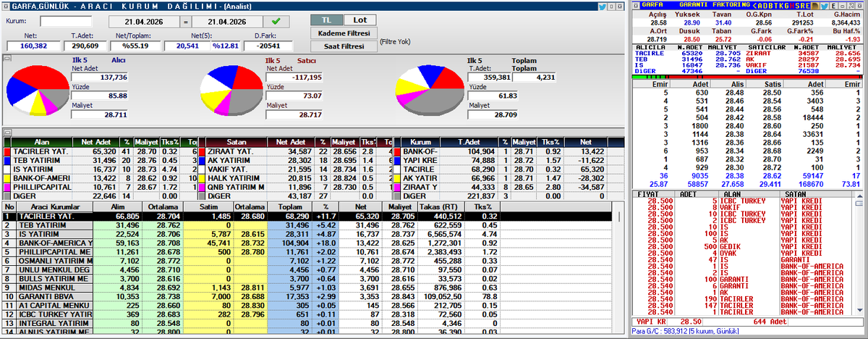This screenshot has height=339, width=868.
Task: Click the letter K shortcut in GARFA title bar
Action: click(781, 6)
